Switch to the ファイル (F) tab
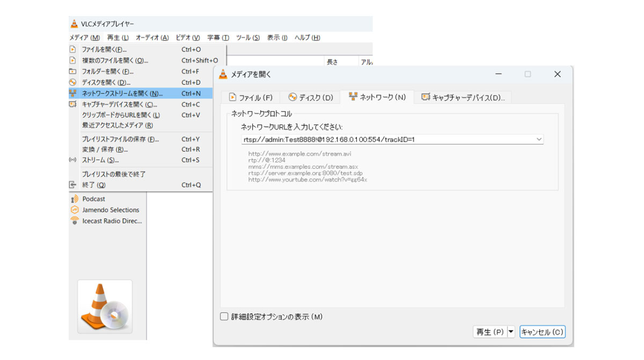Viewport: 644px width, 360px height. coord(251,97)
